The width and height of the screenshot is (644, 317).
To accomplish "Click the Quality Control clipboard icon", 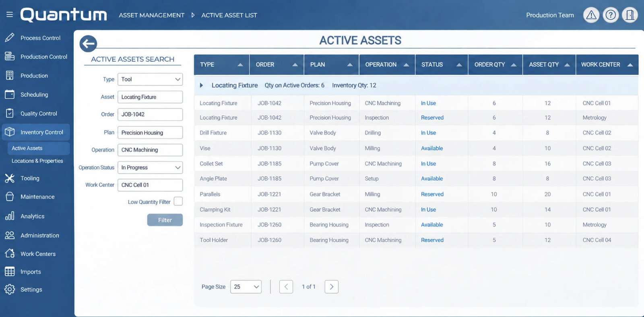I will pos(10,113).
